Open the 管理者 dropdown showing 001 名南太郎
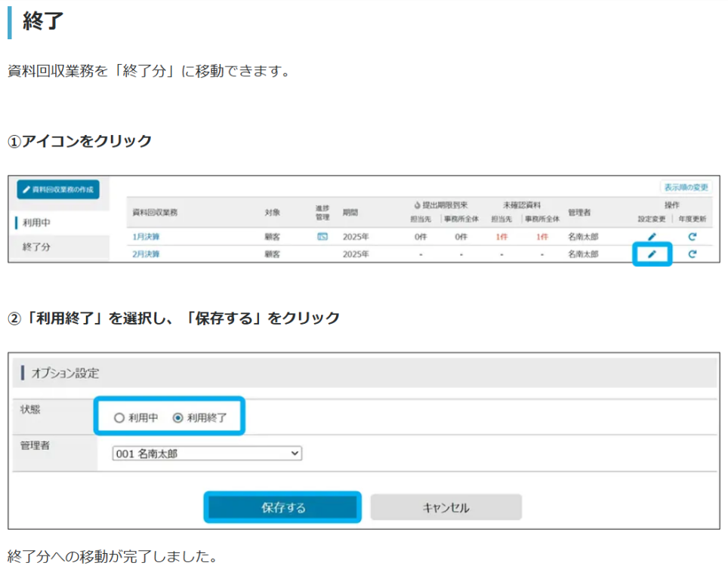The height and width of the screenshot is (569, 728). tap(206, 454)
